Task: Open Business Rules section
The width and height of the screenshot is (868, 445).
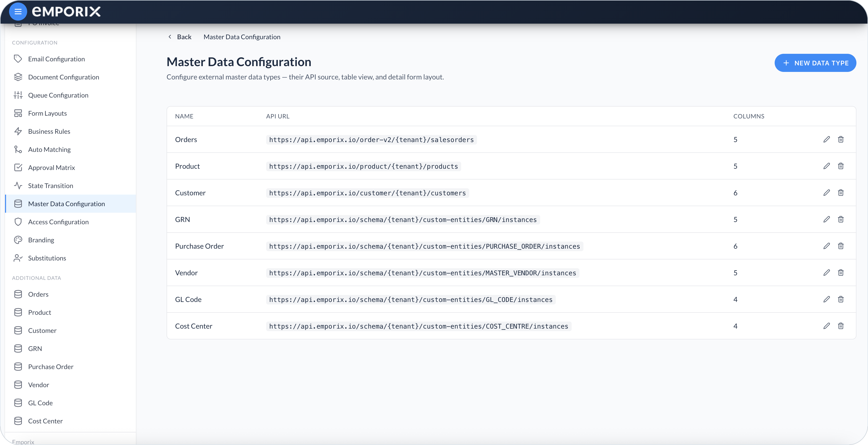Action: coord(70,131)
